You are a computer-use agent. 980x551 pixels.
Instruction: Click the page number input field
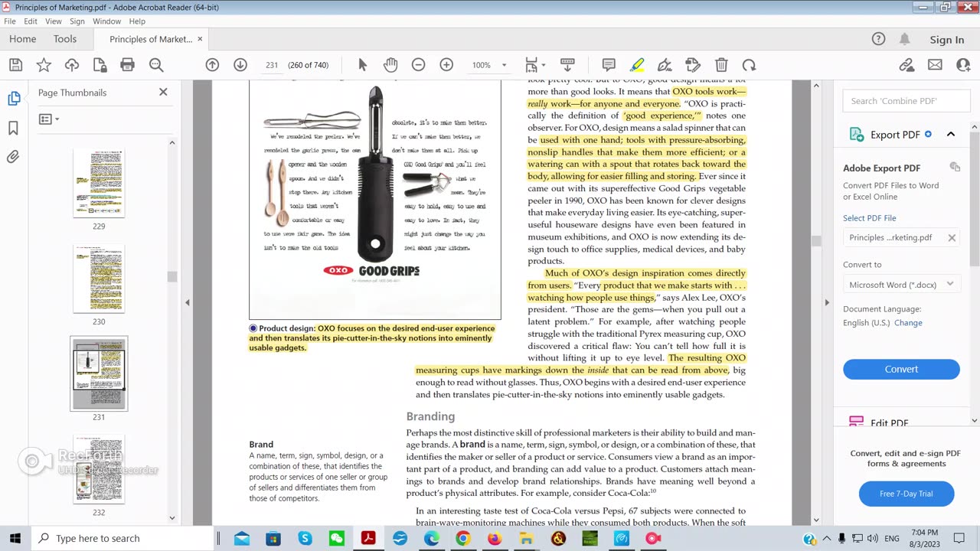tap(272, 65)
